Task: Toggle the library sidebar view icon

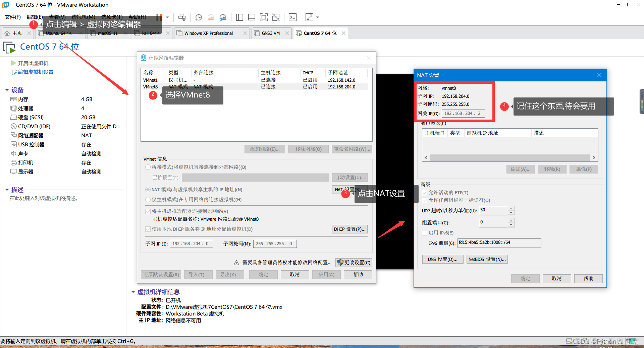Action: tap(239, 17)
